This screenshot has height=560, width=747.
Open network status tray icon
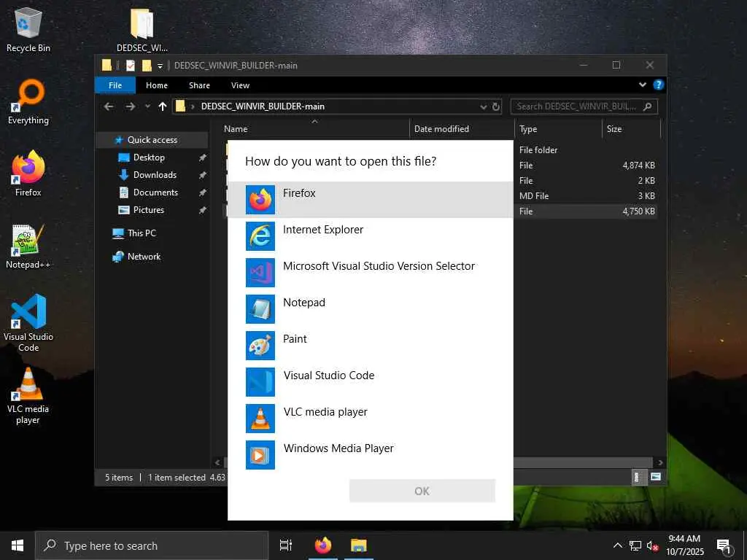coord(635,545)
